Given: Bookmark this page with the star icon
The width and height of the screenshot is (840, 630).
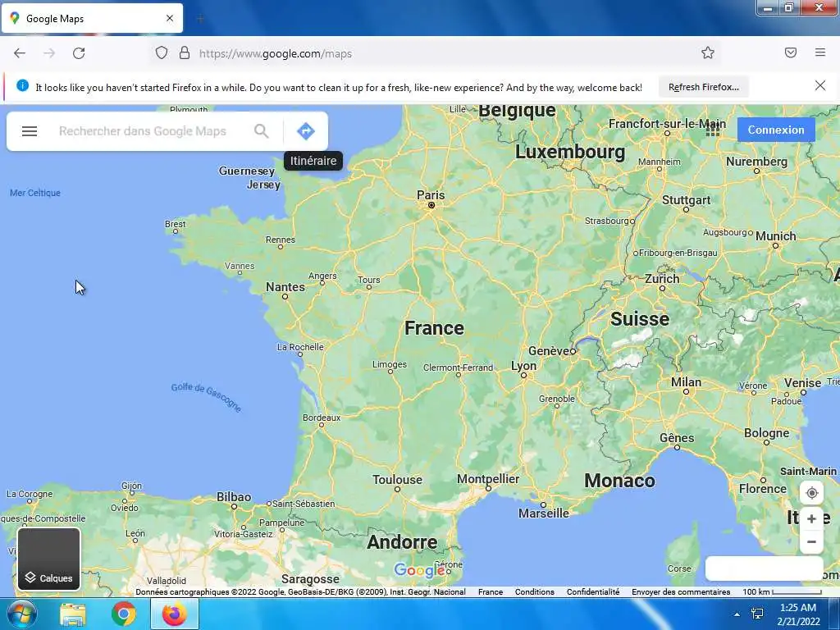Looking at the screenshot, I should tap(708, 52).
